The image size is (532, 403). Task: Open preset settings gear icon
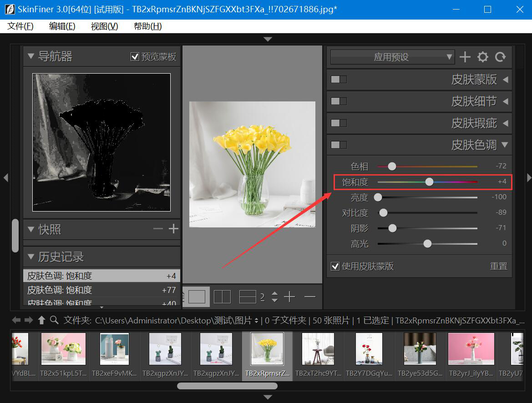click(482, 57)
